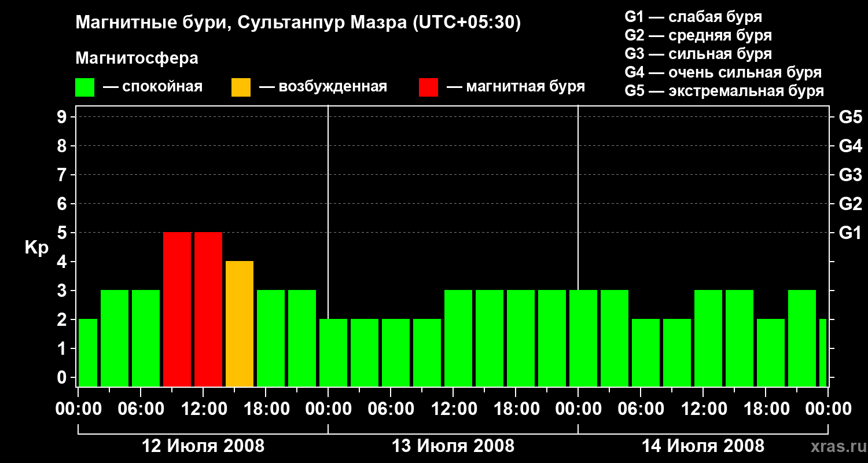Click the '12:00' time label above 12 Июля

click(203, 409)
